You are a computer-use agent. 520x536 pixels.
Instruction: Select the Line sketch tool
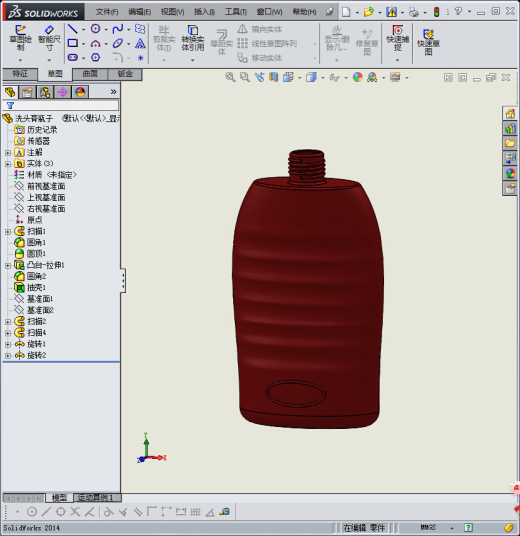click(72, 29)
